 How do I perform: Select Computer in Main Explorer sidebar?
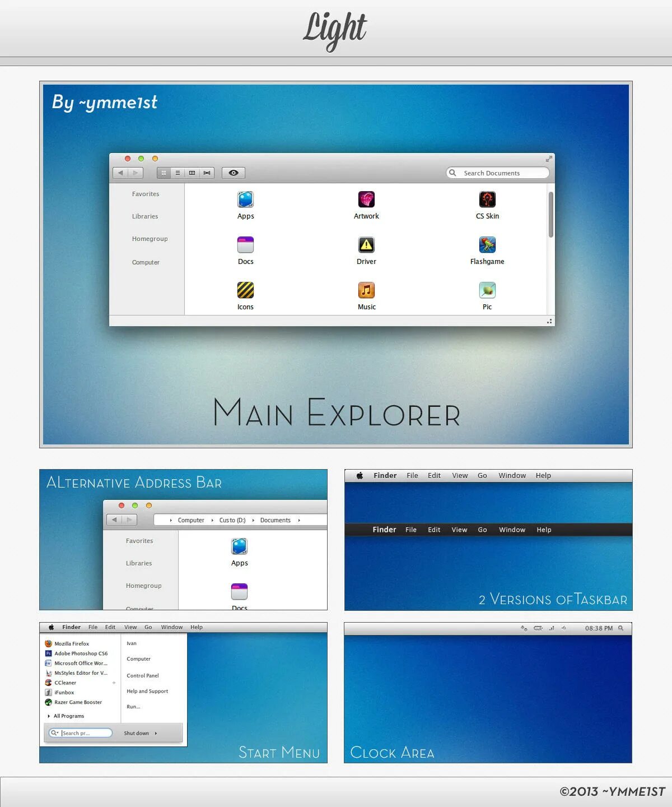(x=146, y=262)
